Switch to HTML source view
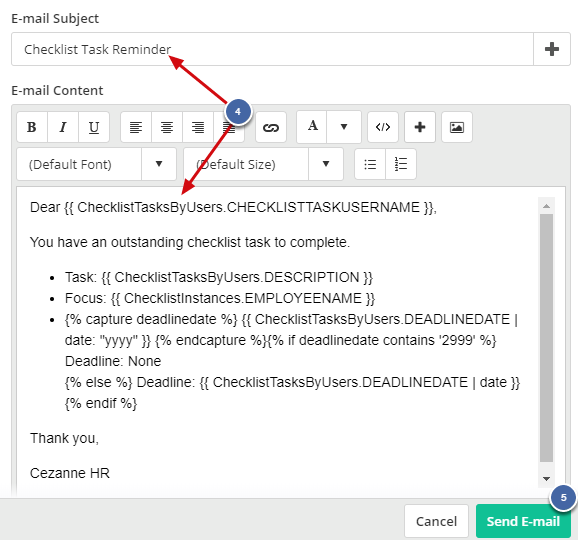Image resolution: width=578 pixels, height=540 pixels. [383, 127]
